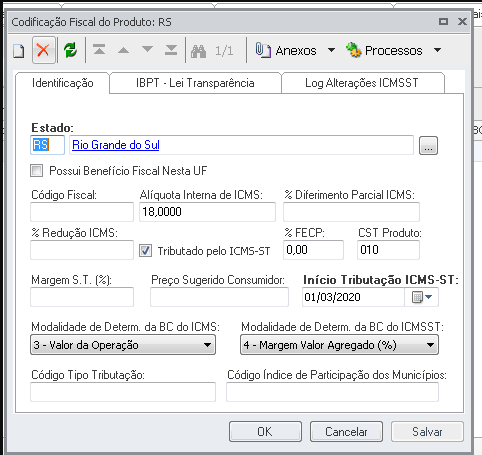Switch to IBPT - Lei Transparência tab
Viewport: 482px width, 455px height.
pyautogui.click(x=195, y=83)
